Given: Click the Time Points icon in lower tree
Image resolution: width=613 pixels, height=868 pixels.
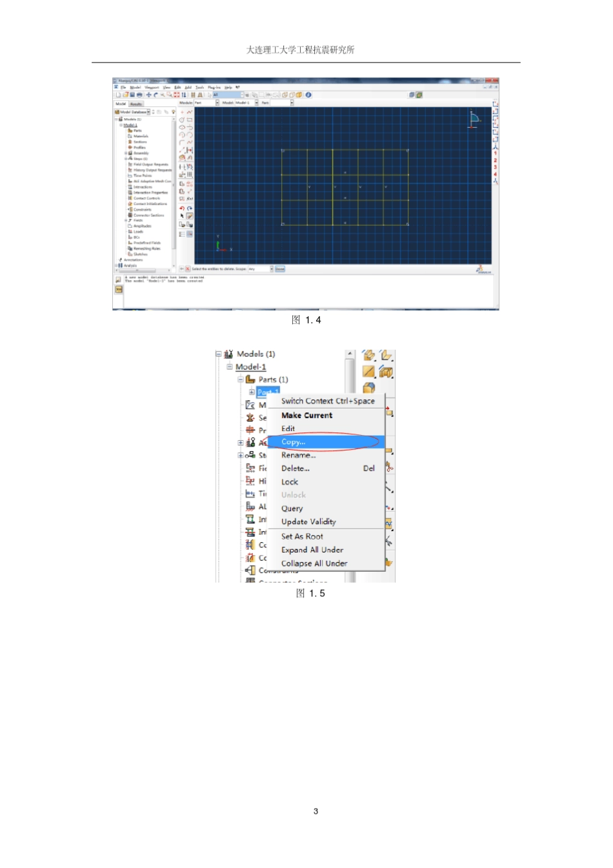Looking at the screenshot, I should 250,494.
